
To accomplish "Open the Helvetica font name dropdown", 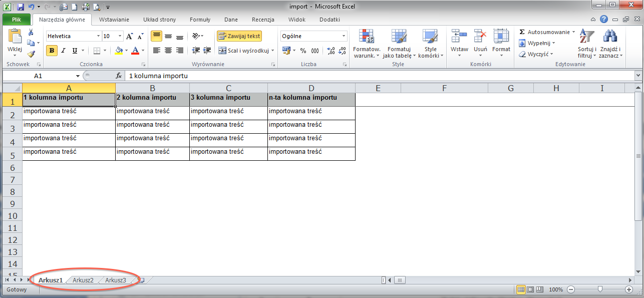I will [x=98, y=36].
